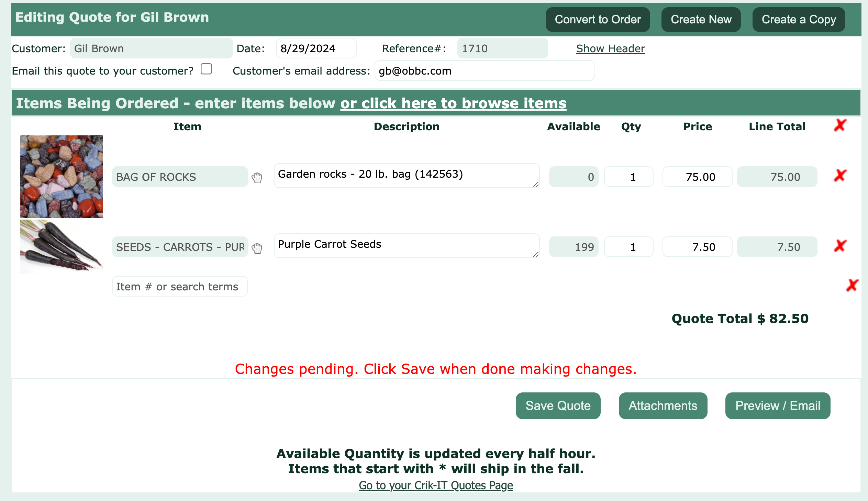The height and width of the screenshot is (501, 868).
Task: Save the quote with Save Quote
Action: point(558,406)
